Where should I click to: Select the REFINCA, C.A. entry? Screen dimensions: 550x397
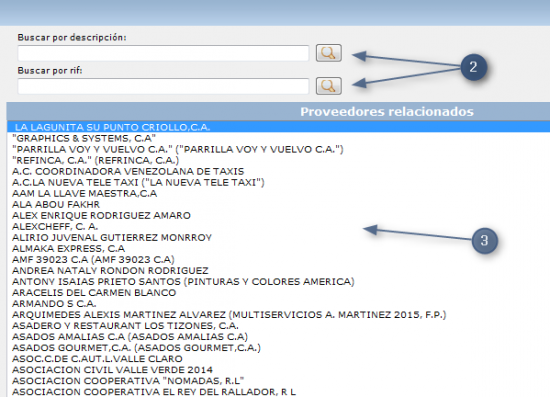[279, 160]
